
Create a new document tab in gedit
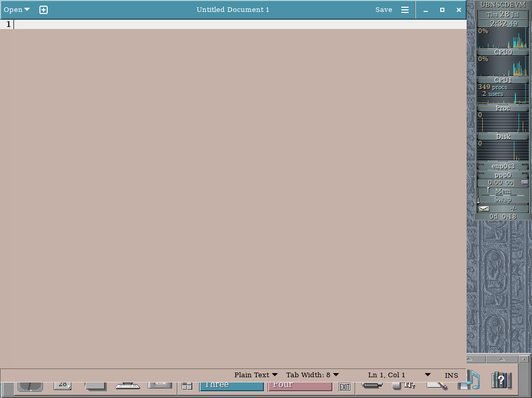pyautogui.click(x=44, y=9)
